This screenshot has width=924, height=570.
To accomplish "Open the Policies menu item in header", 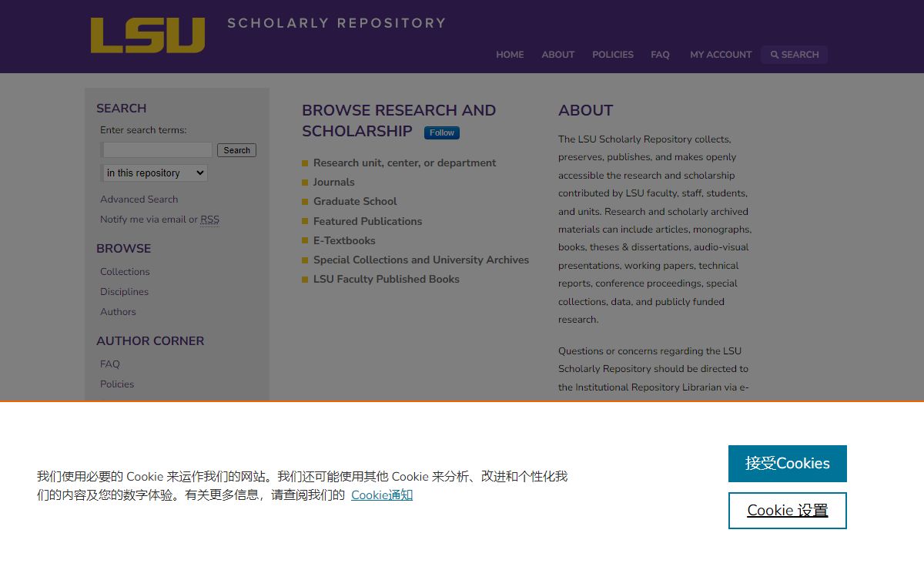I will [x=613, y=55].
